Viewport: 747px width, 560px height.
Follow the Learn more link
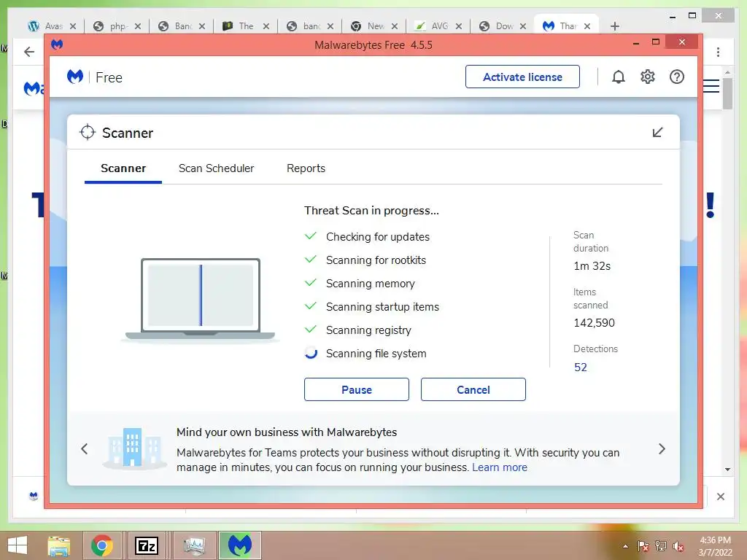(x=500, y=467)
